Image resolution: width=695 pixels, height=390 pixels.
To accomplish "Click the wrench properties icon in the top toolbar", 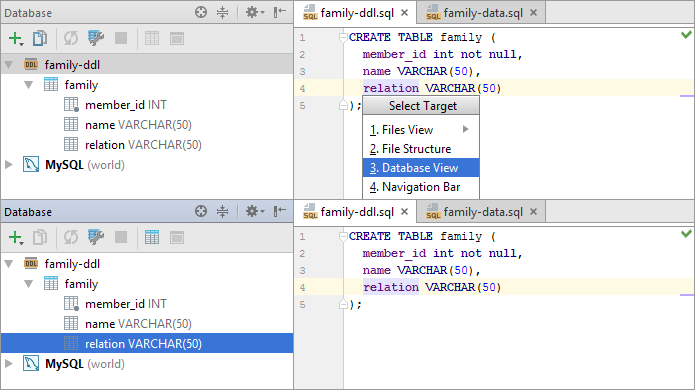I will tap(96, 39).
